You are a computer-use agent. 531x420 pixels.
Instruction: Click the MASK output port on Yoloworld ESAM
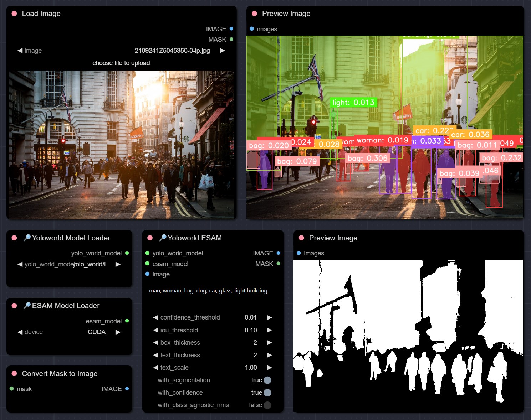point(278,264)
